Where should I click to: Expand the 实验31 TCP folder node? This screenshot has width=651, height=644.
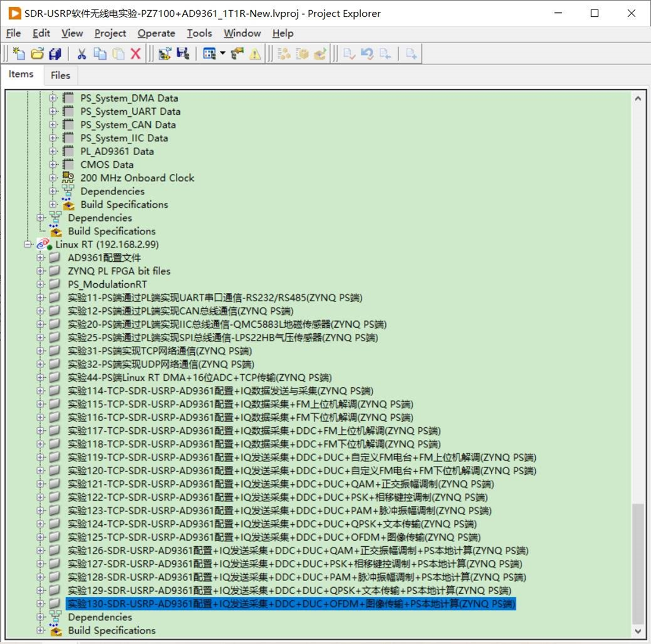coord(40,351)
